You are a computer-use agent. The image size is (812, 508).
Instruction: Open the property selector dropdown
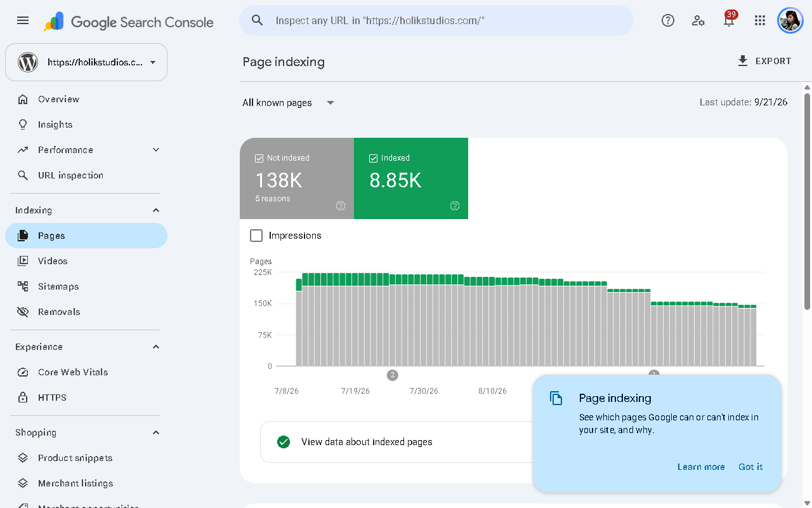point(86,62)
